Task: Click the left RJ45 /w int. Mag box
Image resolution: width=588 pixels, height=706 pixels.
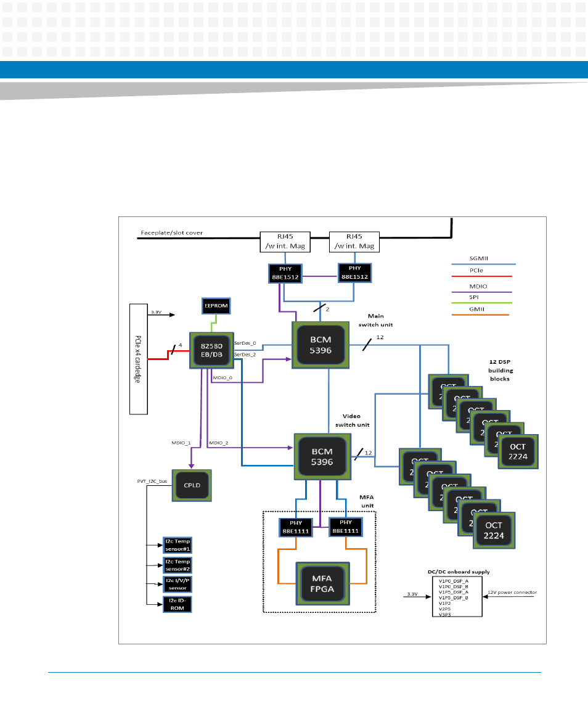Action: [x=285, y=242]
